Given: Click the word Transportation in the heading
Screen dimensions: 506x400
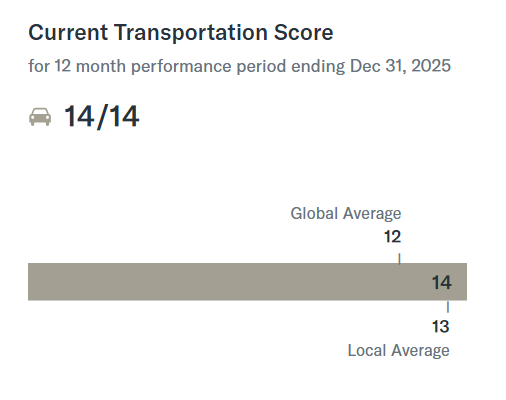Looking at the screenshot, I should coord(191,33).
